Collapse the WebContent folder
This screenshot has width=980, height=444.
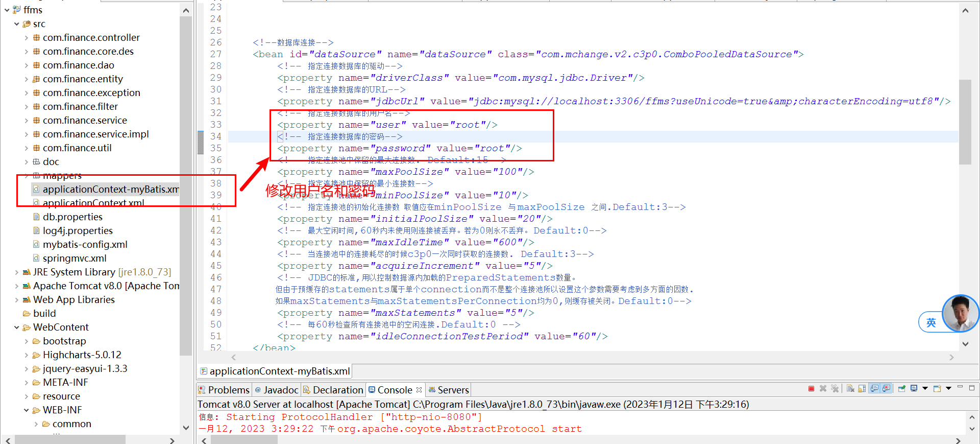pos(17,327)
